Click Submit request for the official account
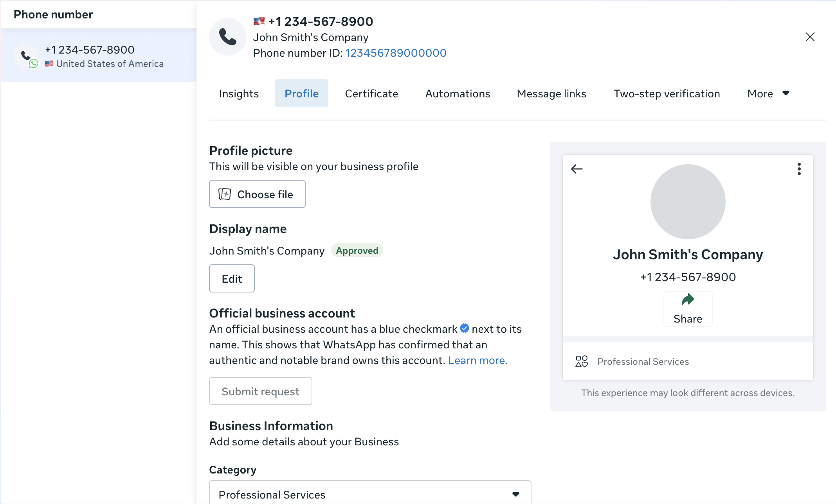 pyautogui.click(x=260, y=391)
